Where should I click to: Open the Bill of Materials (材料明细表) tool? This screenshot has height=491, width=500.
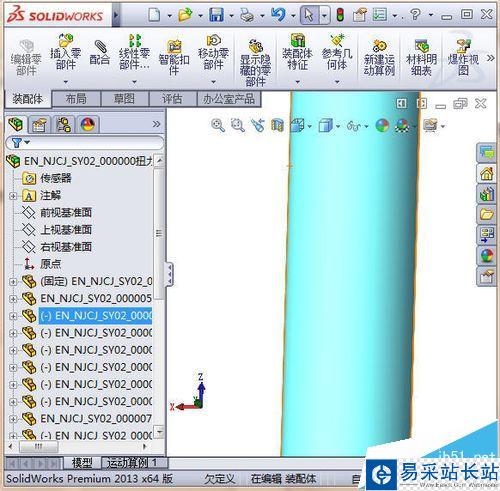(421, 57)
